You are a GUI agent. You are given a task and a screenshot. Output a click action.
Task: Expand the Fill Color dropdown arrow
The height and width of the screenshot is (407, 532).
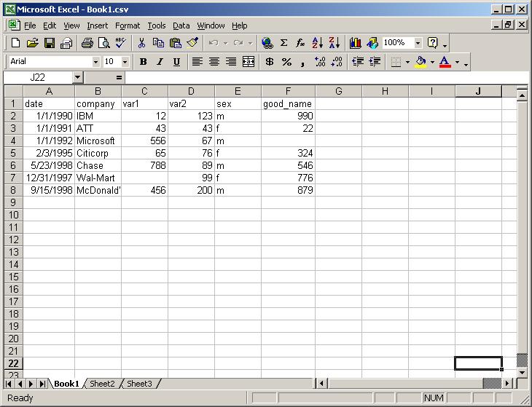(432, 62)
